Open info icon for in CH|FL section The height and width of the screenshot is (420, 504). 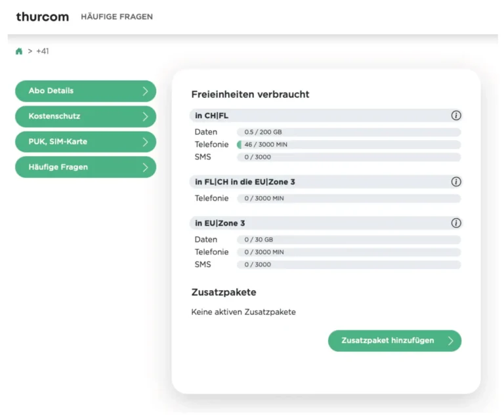tap(456, 115)
